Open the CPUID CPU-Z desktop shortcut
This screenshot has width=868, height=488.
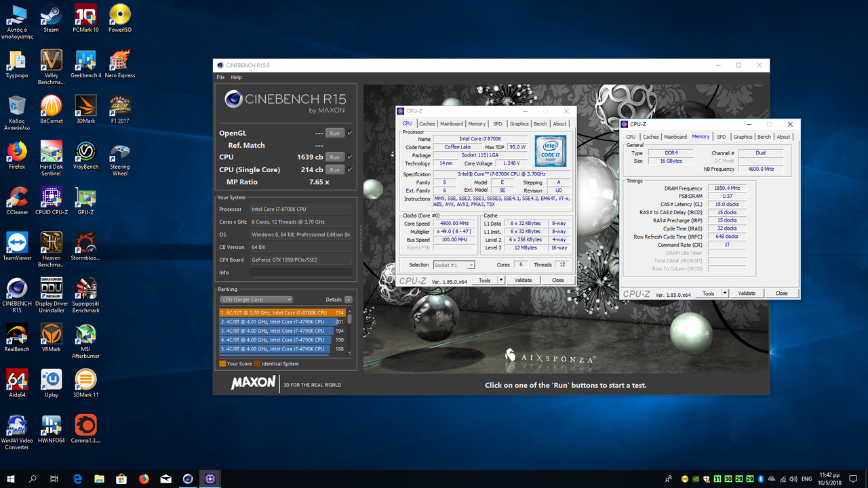coord(51,200)
